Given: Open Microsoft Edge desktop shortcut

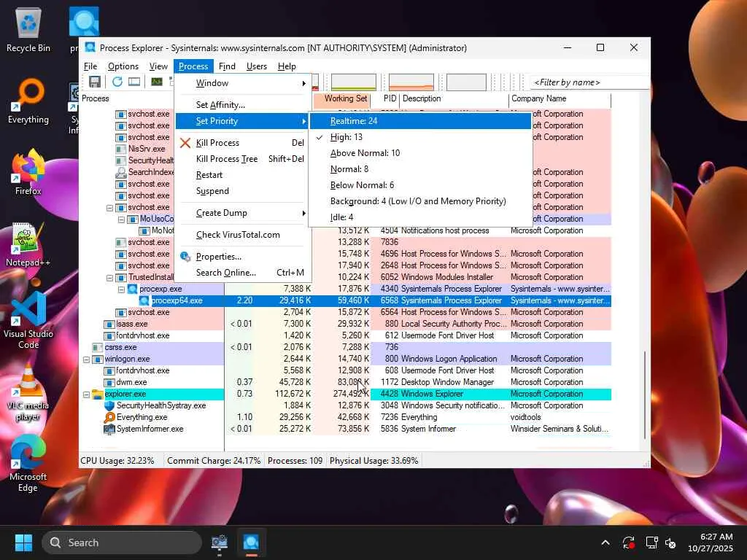Looking at the screenshot, I should (28, 463).
